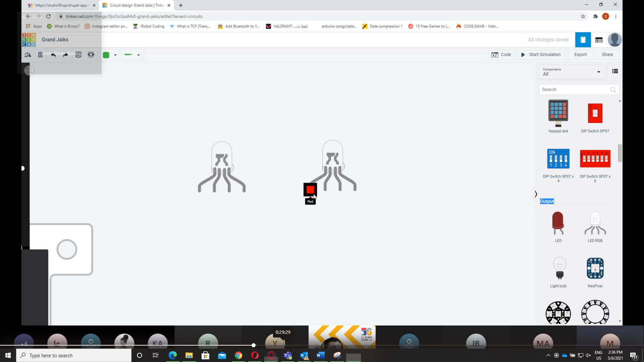Delete the selected component with trash icon
Screen dimensions: 644x362
[40, 55]
